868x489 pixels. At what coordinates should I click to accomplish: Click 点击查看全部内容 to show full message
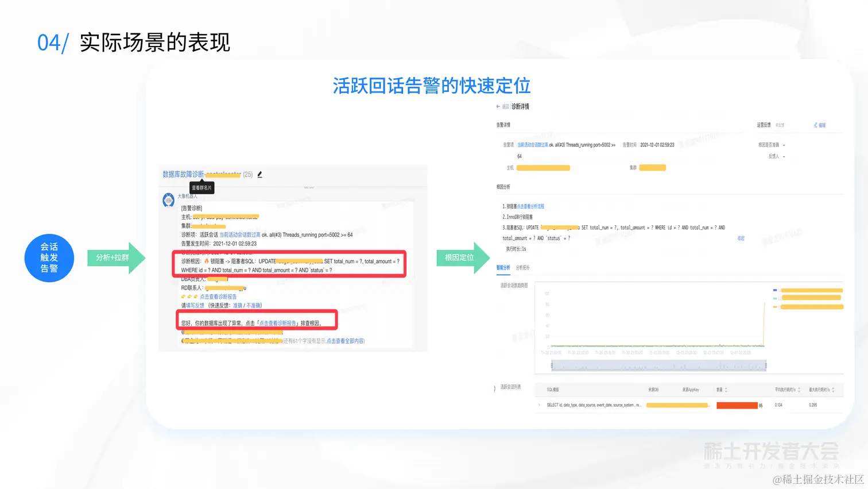click(x=344, y=341)
